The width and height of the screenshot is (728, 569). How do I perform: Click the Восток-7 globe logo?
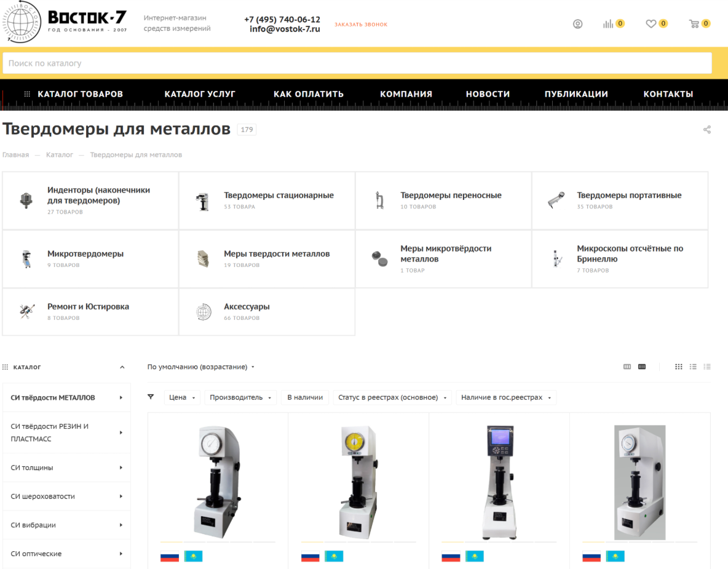point(22,22)
